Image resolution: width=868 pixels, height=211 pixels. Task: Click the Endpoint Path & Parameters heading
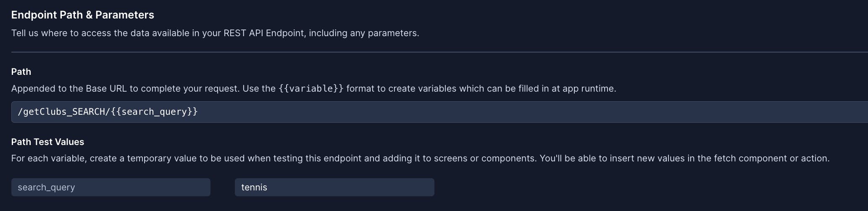82,15
